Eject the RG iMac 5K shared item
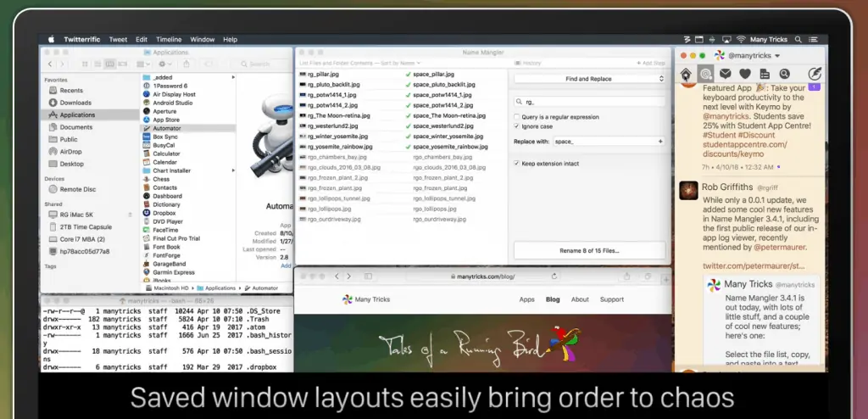Screen dimensions: 868x419 click(130, 215)
